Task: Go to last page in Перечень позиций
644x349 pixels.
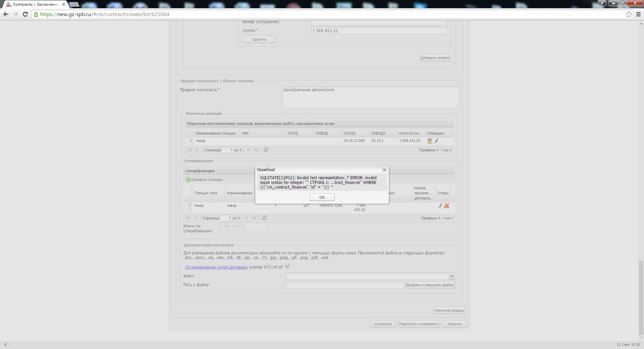Action: tap(256, 150)
